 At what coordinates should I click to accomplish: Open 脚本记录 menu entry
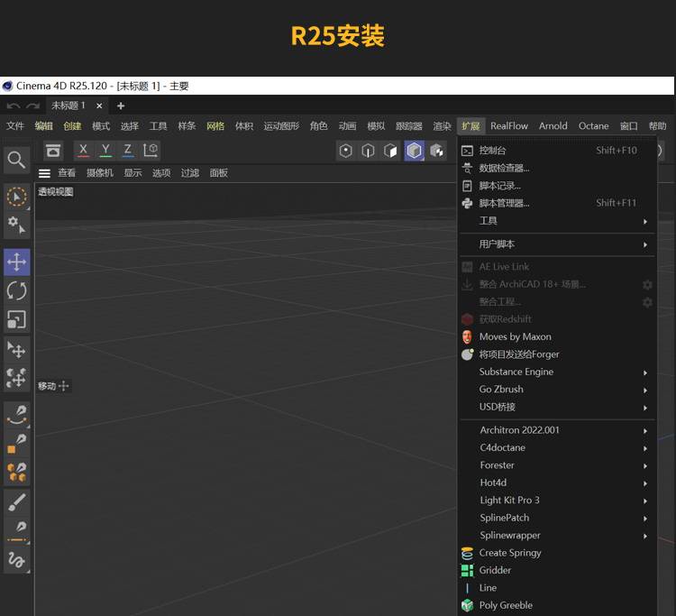click(557, 186)
